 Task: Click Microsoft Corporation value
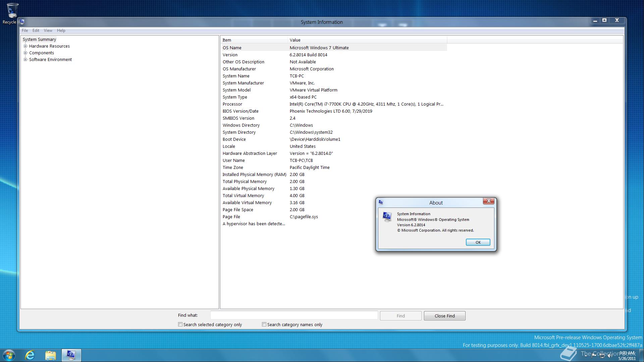312,69
